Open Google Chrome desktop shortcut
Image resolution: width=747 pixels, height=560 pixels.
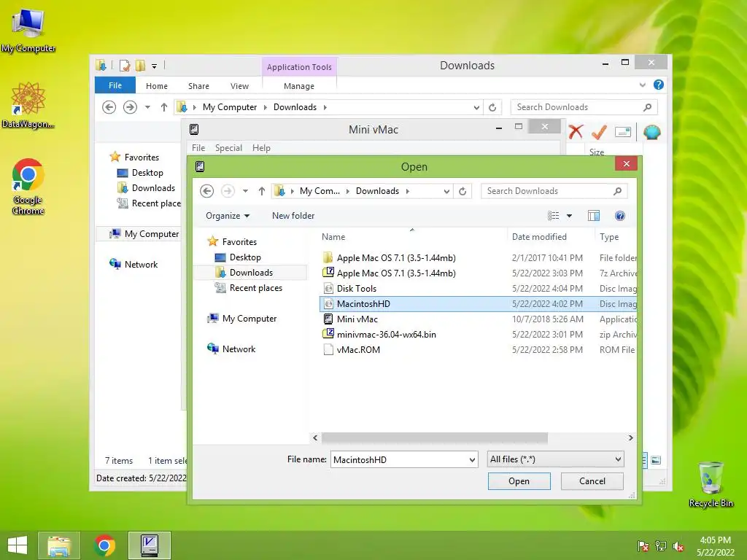[x=28, y=186]
